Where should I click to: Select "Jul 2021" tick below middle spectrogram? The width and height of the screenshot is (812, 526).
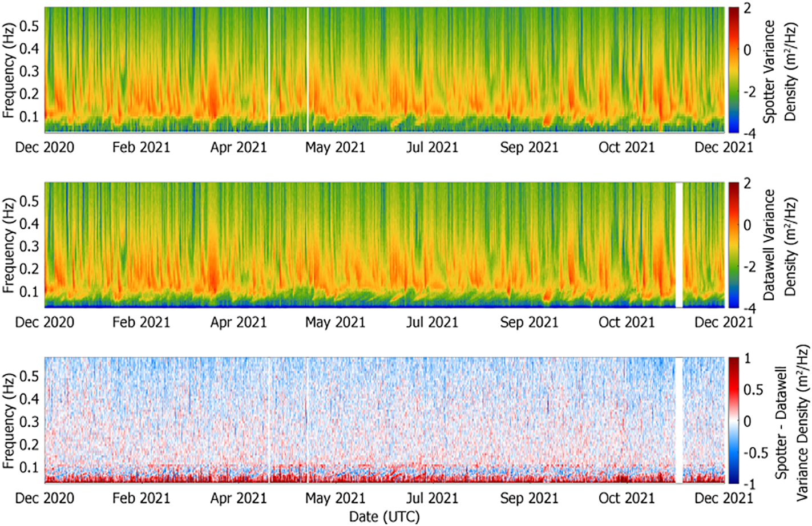[432, 322]
